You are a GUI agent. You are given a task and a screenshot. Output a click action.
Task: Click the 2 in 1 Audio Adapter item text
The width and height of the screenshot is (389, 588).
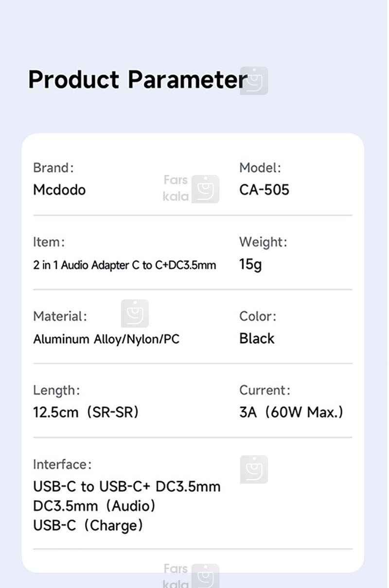pyautogui.click(x=124, y=265)
